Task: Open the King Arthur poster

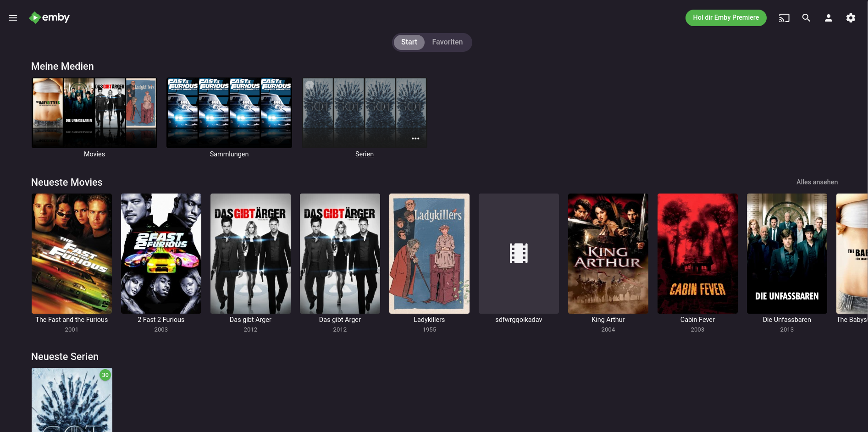Action: point(608,254)
